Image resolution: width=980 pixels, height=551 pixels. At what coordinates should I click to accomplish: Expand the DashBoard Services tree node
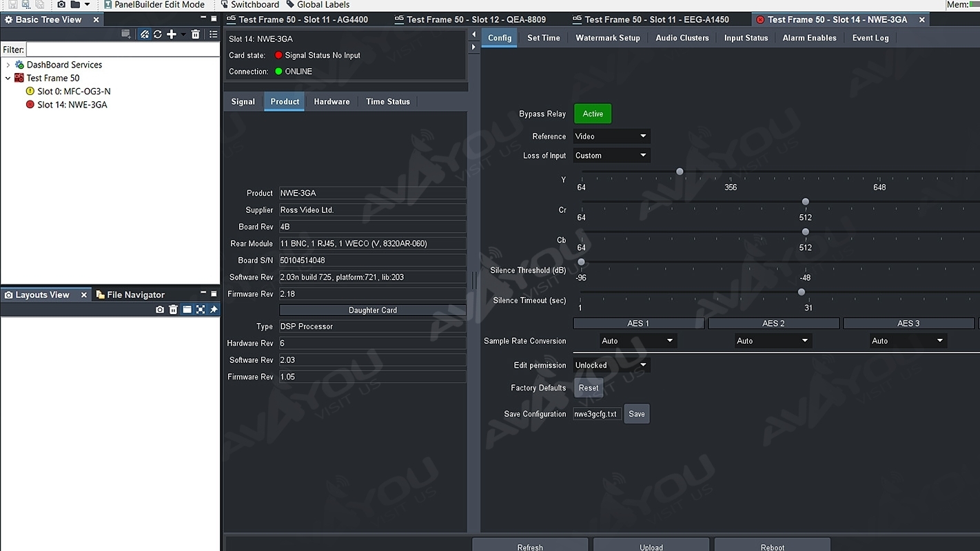[x=8, y=65]
